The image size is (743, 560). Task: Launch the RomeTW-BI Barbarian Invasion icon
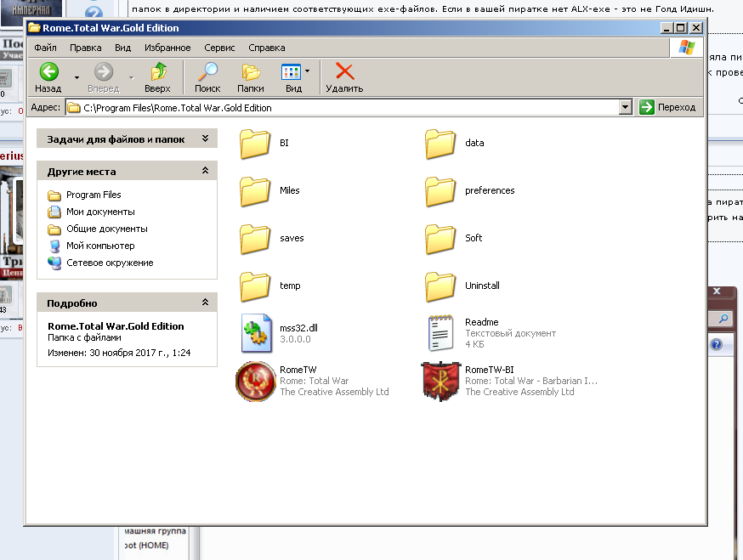[x=439, y=381]
